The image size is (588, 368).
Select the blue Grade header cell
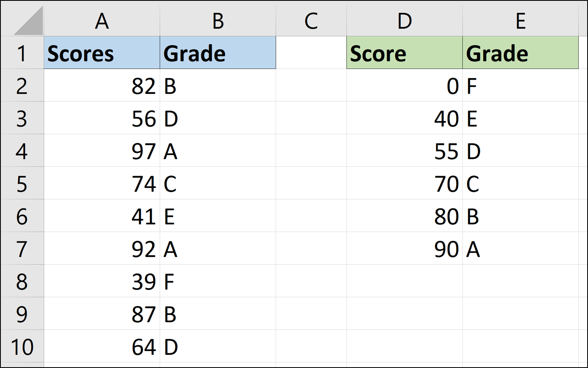[218, 53]
